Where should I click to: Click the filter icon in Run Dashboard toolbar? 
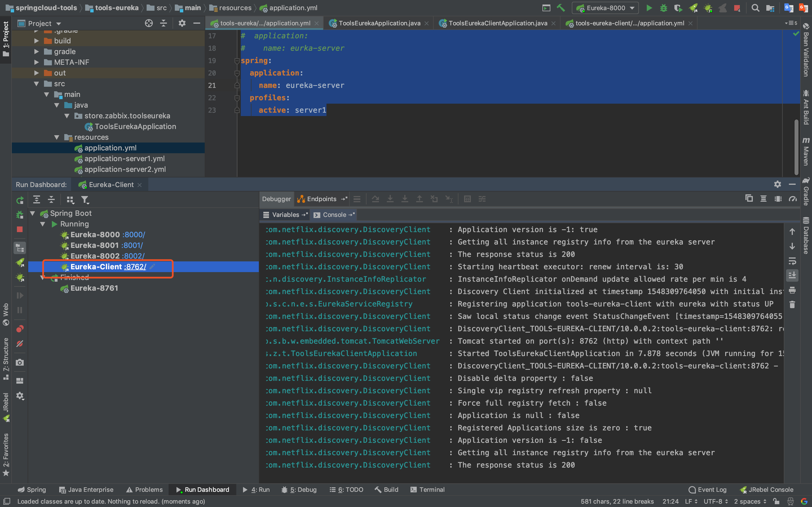(85, 200)
